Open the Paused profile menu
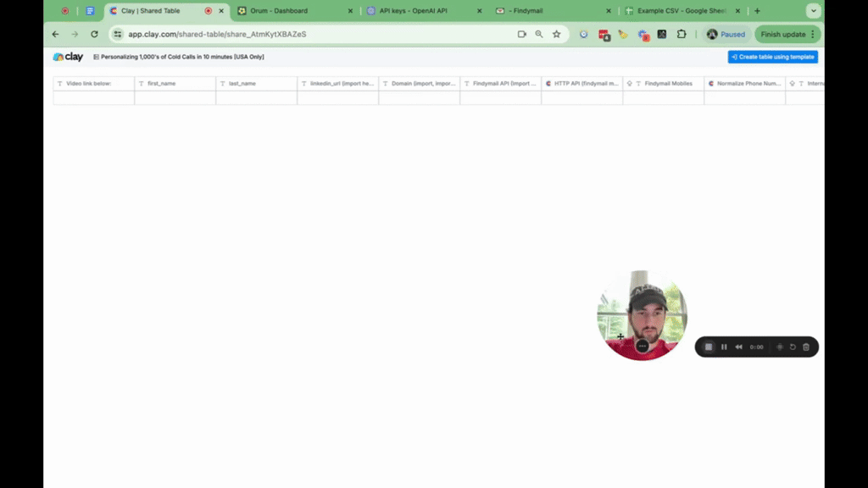 pos(726,35)
